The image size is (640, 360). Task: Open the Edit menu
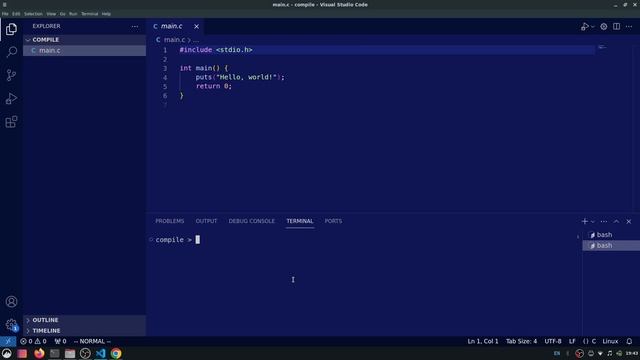point(16,14)
